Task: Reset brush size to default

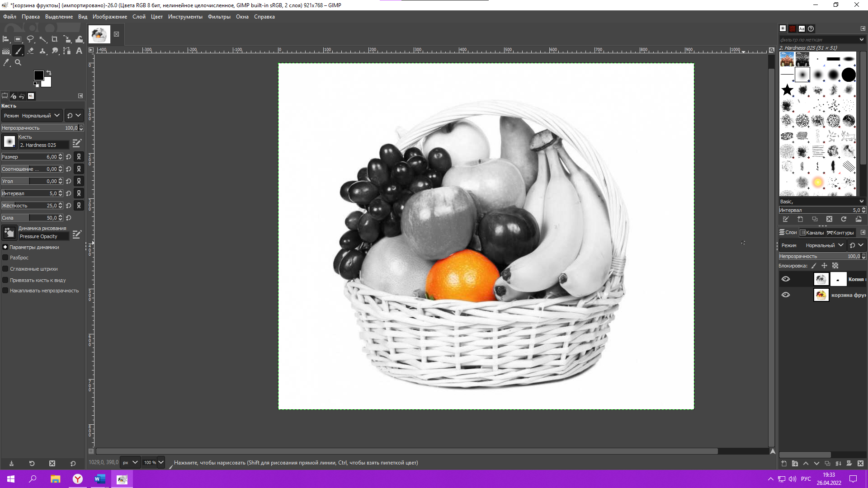Action: (x=69, y=157)
